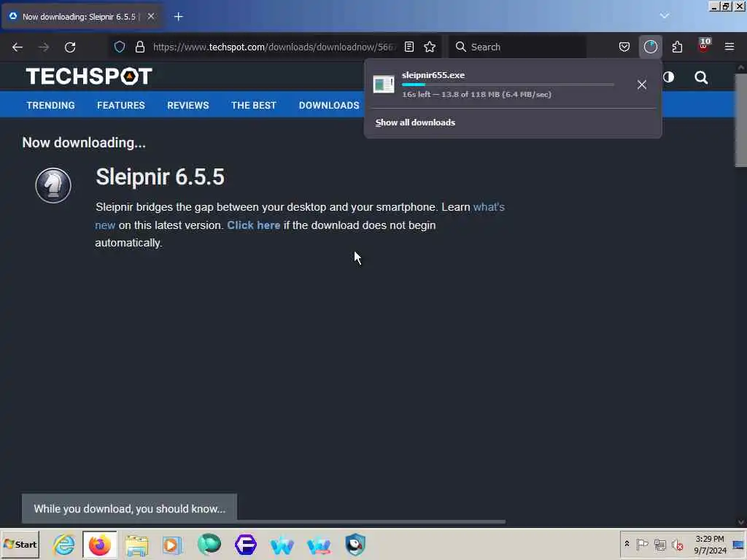Show all downloads

click(x=415, y=122)
